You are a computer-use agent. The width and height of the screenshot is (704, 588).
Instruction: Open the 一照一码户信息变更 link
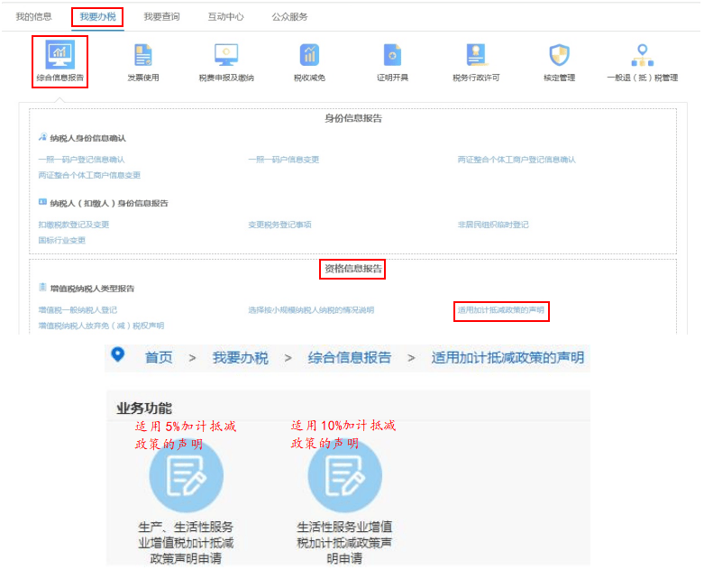(284, 160)
